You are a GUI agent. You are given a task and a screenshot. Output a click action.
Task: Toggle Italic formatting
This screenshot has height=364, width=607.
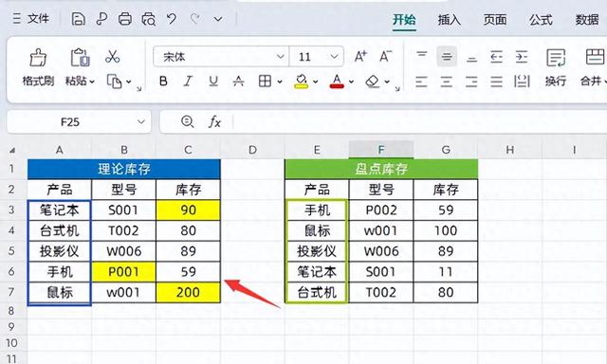coord(188,82)
